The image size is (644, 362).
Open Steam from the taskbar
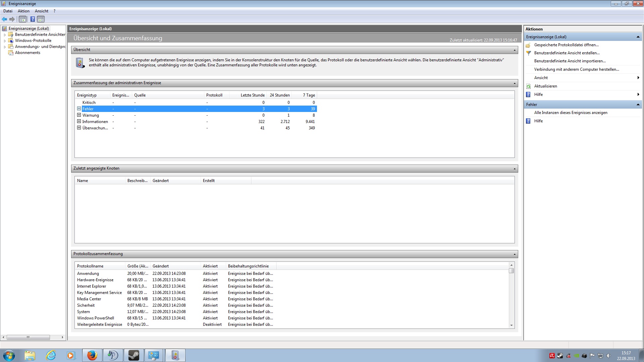[133, 355]
